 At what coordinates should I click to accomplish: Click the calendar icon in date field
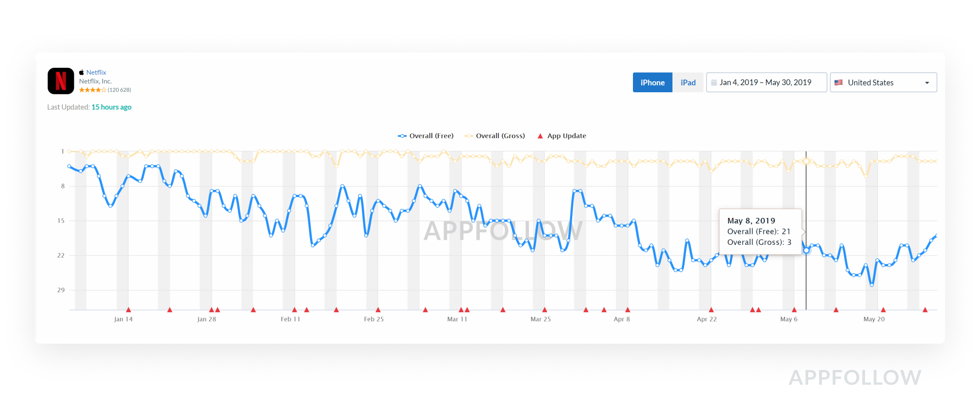(x=714, y=83)
